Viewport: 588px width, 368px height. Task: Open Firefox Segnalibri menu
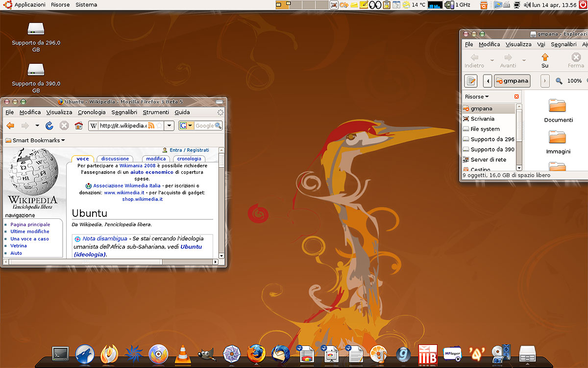pyautogui.click(x=124, y=112)
